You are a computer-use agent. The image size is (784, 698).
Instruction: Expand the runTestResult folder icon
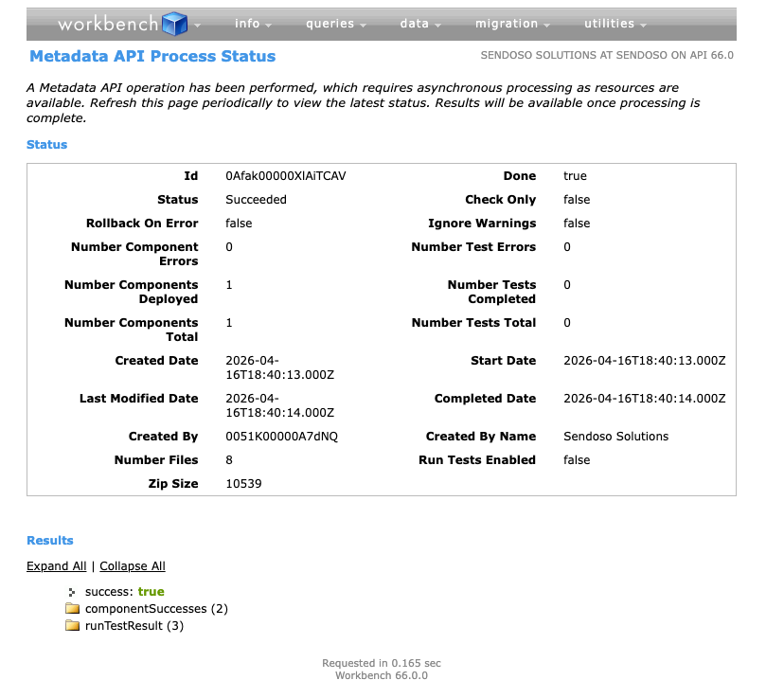(x=73, y=625)
